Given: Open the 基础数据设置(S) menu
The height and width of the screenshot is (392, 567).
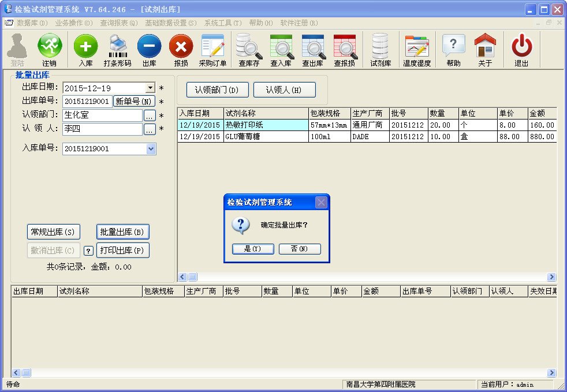Looking at the screenshot, I should click(x=171, y=23).
